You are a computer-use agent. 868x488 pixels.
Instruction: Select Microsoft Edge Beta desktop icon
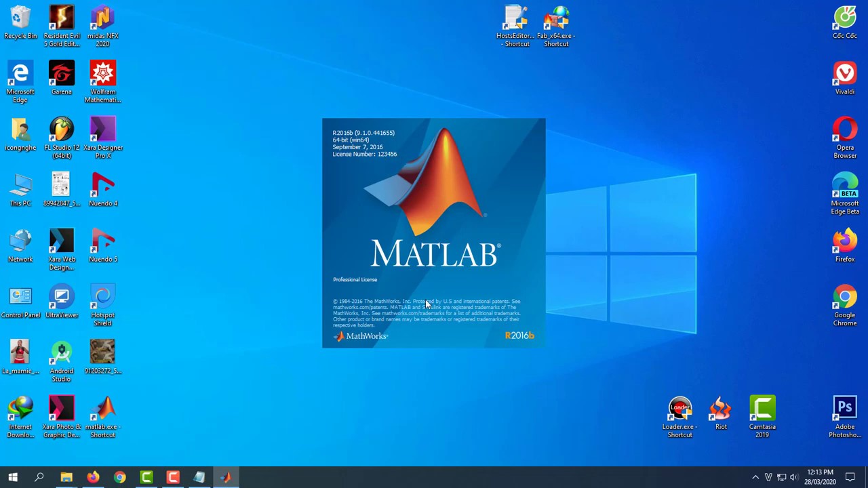click(x=845, y=194)
